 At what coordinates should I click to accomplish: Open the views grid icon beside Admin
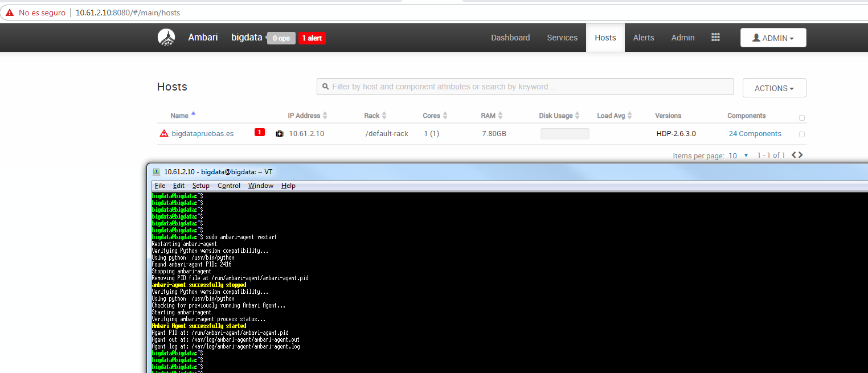[x=715, y=37]
